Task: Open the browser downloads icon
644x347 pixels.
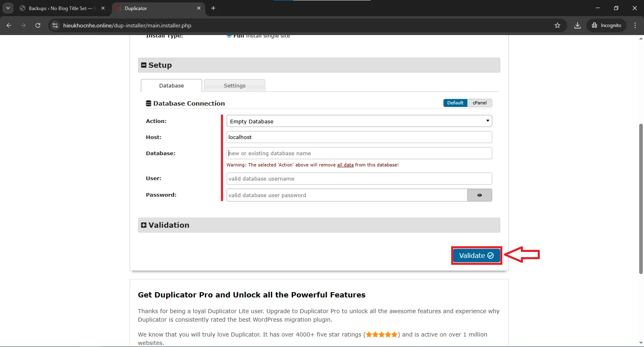Action: tap(577, 25)
